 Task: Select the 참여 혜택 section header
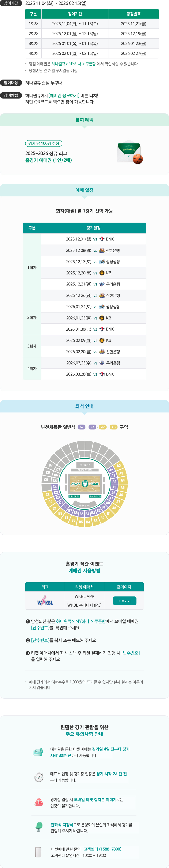pyautogui.click(x=84, y=120)
